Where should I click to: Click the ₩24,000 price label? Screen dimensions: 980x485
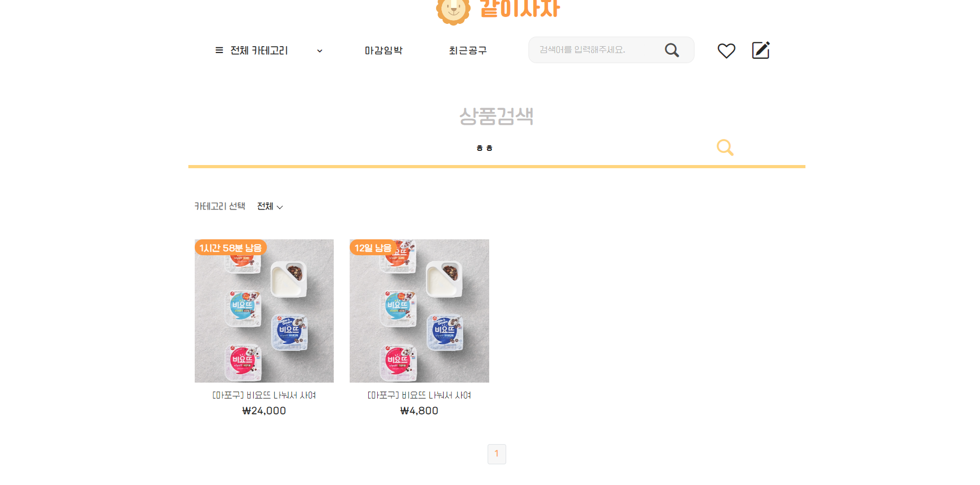click(x=264, y=411)
